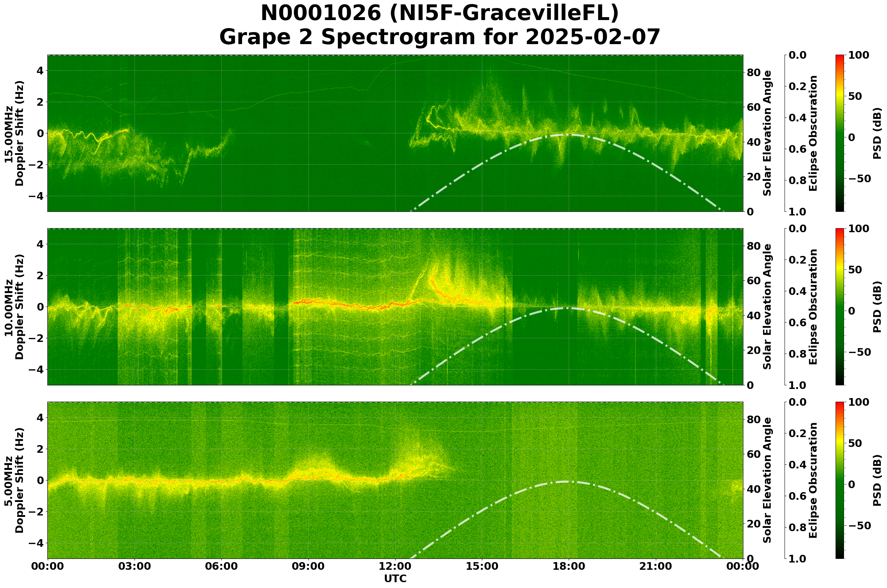887x588 pixels.
Task: Click 'Solar Elevation Angle' label of 15.00MHz panel
Action: click(768, 133)
